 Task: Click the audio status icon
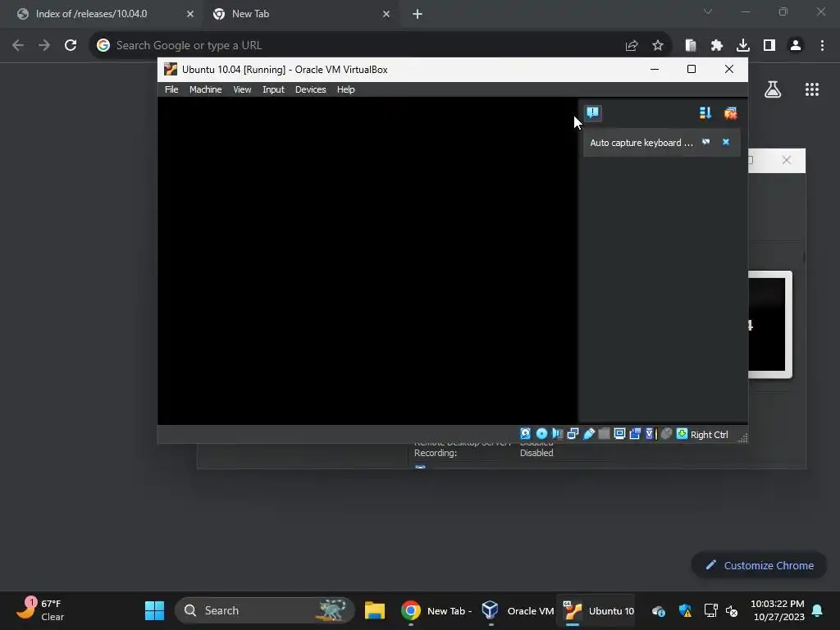[557, 434]
